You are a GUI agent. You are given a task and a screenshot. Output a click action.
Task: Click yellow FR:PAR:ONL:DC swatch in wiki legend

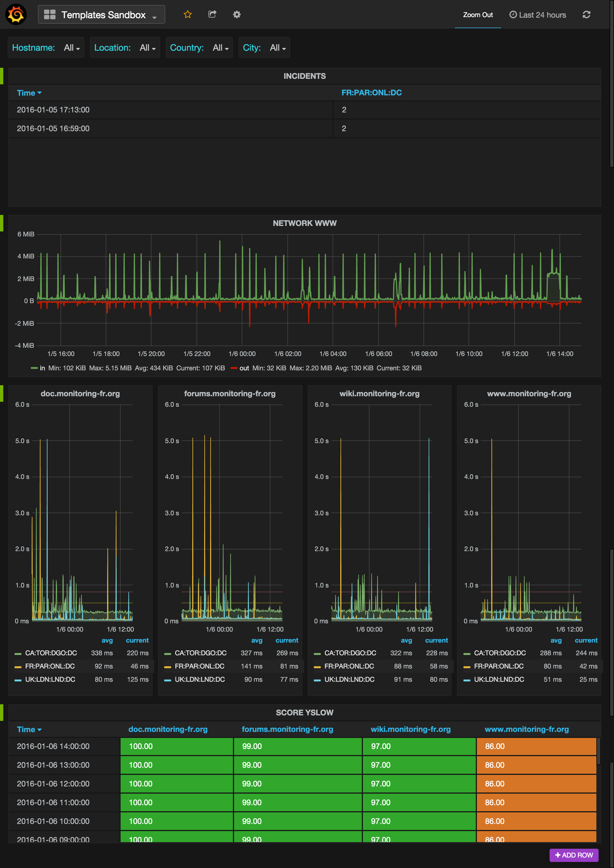317,667
